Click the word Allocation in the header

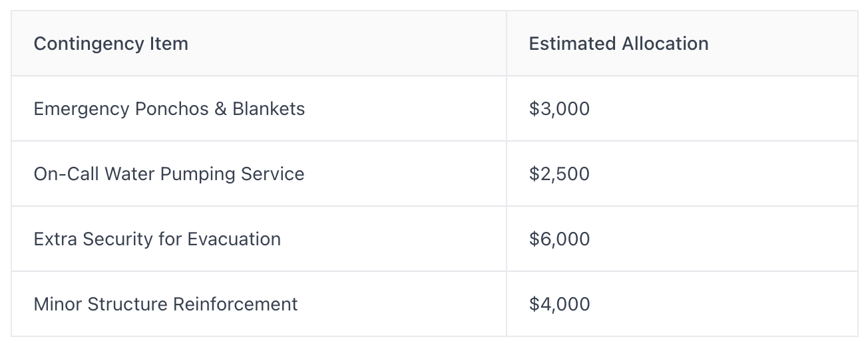(x=665, y=43)
